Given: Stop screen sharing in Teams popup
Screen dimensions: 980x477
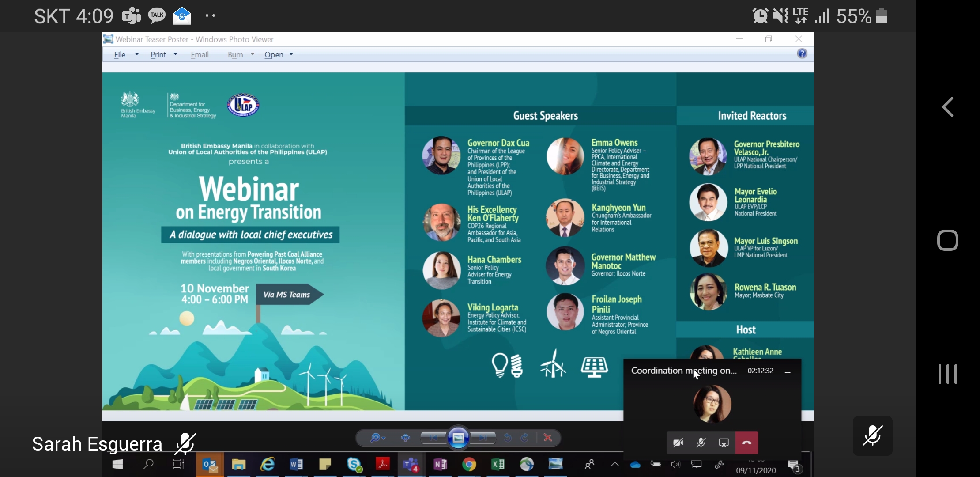Looking at the screenshot, I should 724,443.
